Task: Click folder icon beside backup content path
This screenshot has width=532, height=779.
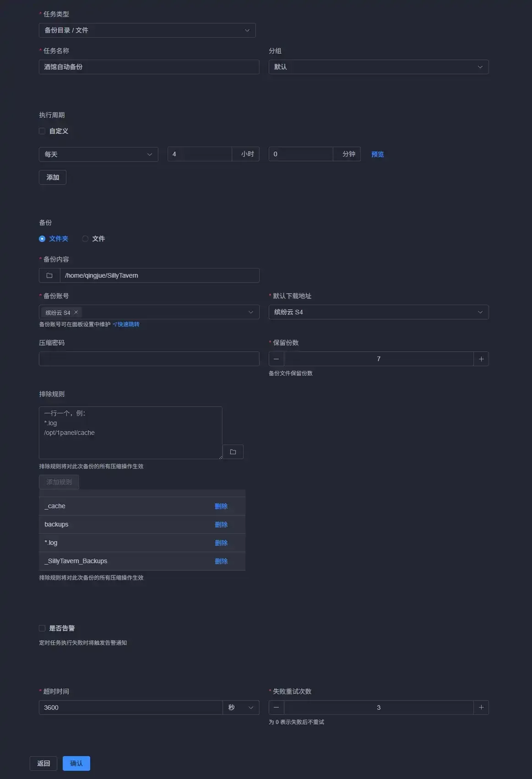Action: (49, 275)
